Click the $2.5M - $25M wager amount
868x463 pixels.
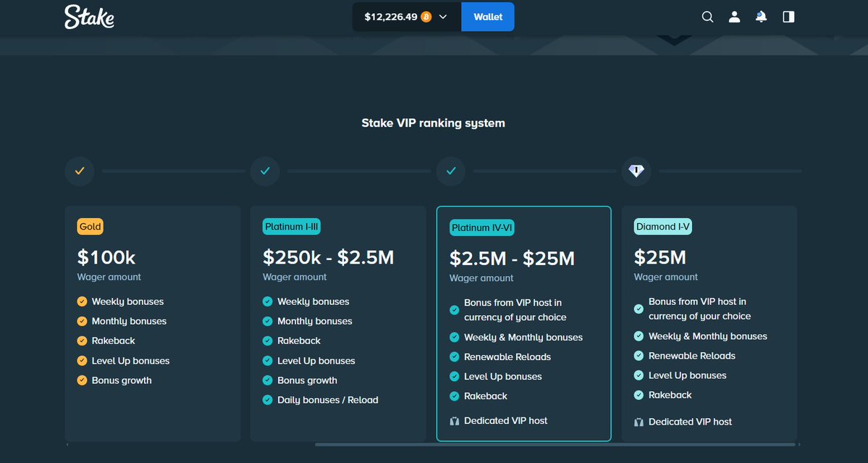512,259
